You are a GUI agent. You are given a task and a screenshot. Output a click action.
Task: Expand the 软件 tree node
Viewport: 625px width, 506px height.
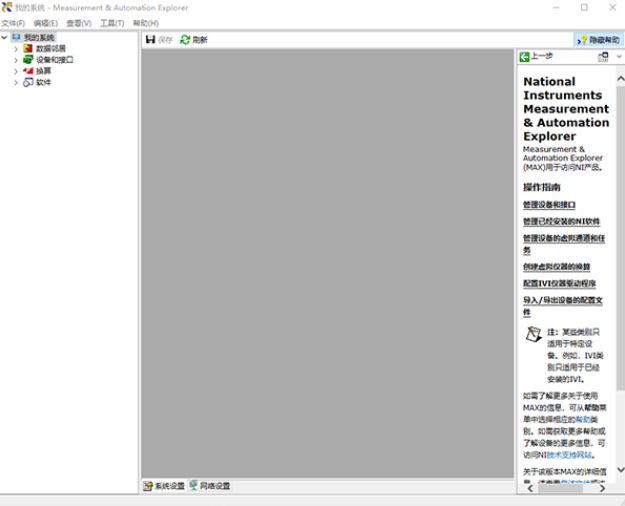point(15,82)
